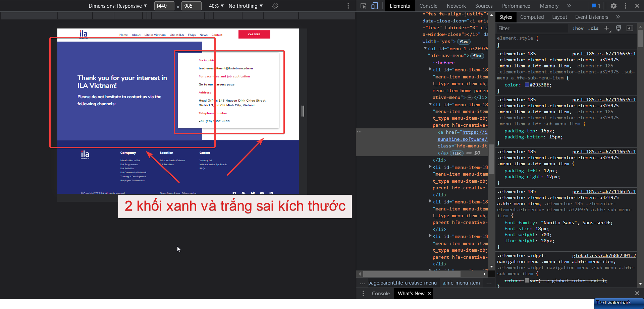Toggle flex badge on hfe-nav-menu ul

[477, 56]
